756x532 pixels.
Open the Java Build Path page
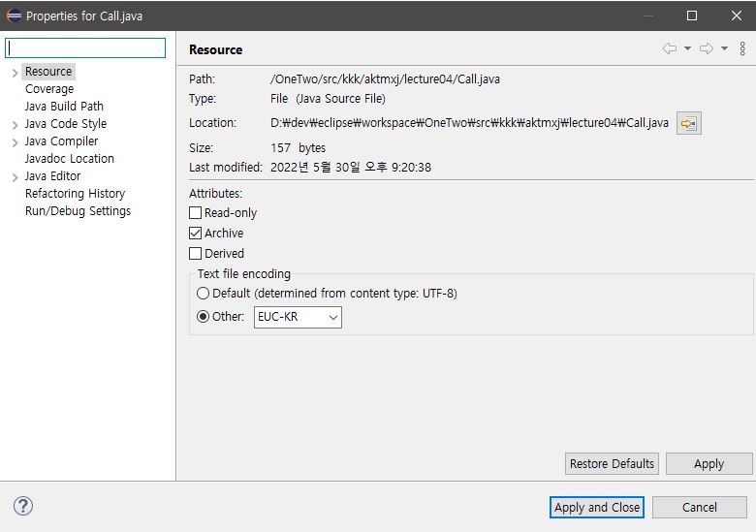tap(64, 106)
